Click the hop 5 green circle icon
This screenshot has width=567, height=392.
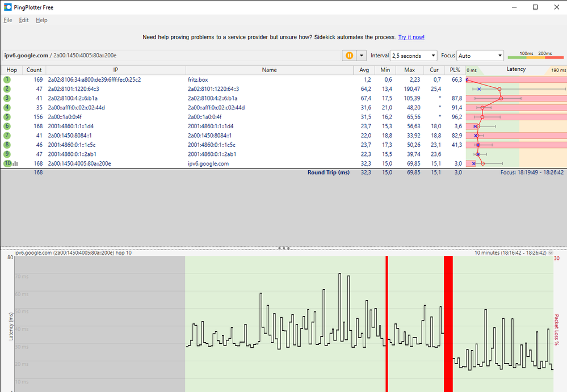click(7, 117)
